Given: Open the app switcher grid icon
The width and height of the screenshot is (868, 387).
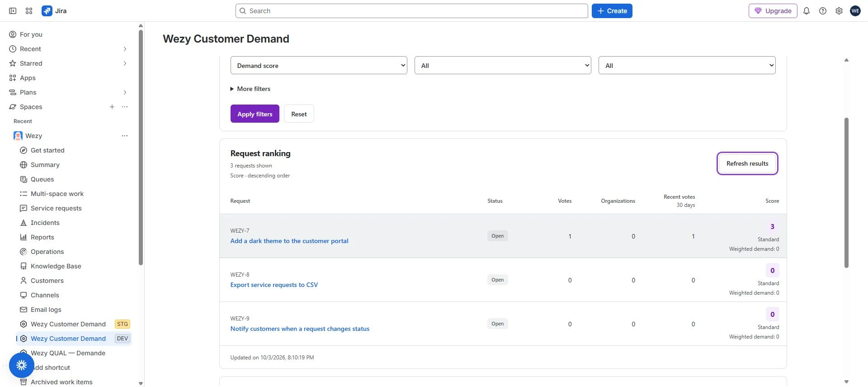Looking at the screenshot, I should [x=29, y=11].
